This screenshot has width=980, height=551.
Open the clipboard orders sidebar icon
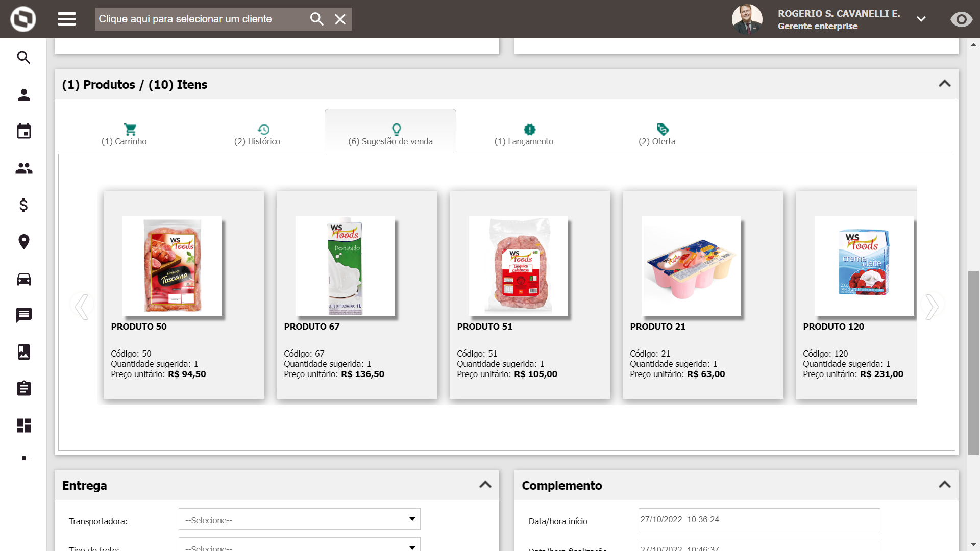(x=23, y=389)
